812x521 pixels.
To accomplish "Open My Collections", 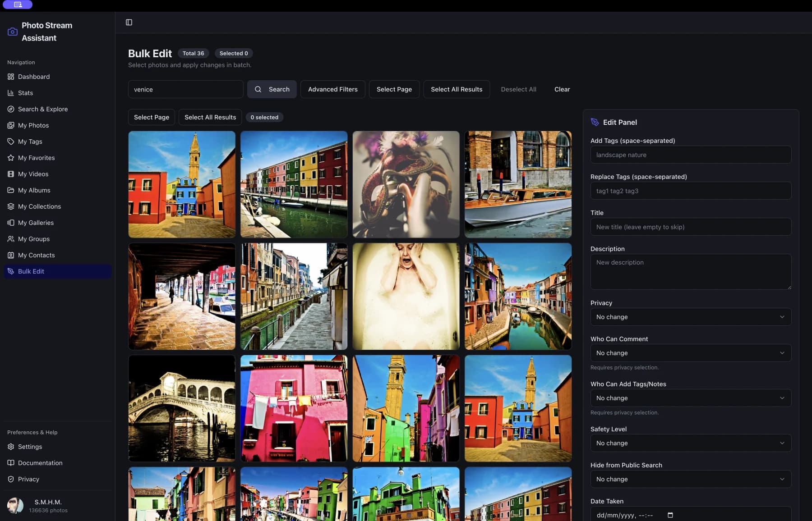I will [39, 206].
